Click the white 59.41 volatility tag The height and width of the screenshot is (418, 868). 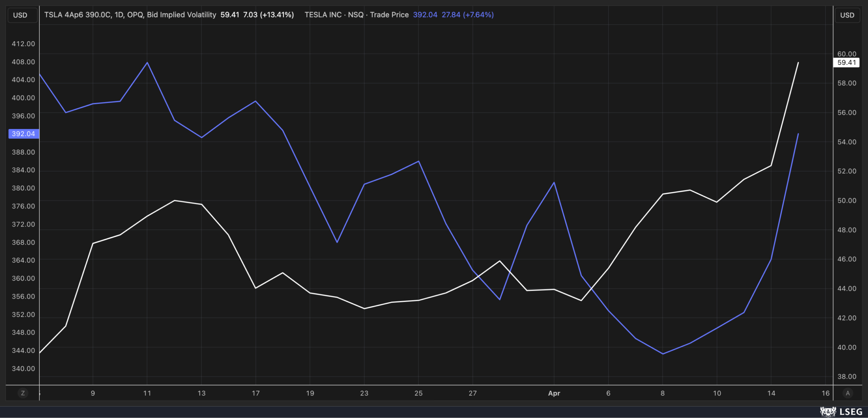click(846, 63)
